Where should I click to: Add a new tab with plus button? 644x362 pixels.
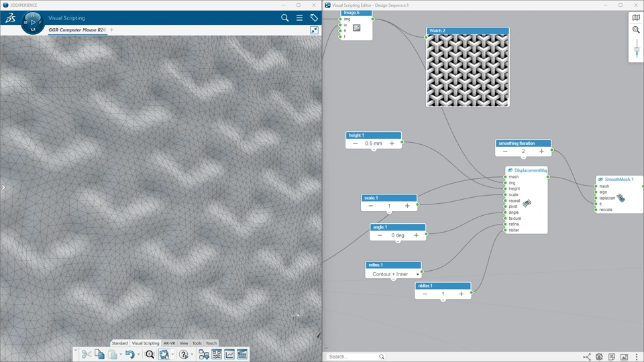(x=112, y=29)
